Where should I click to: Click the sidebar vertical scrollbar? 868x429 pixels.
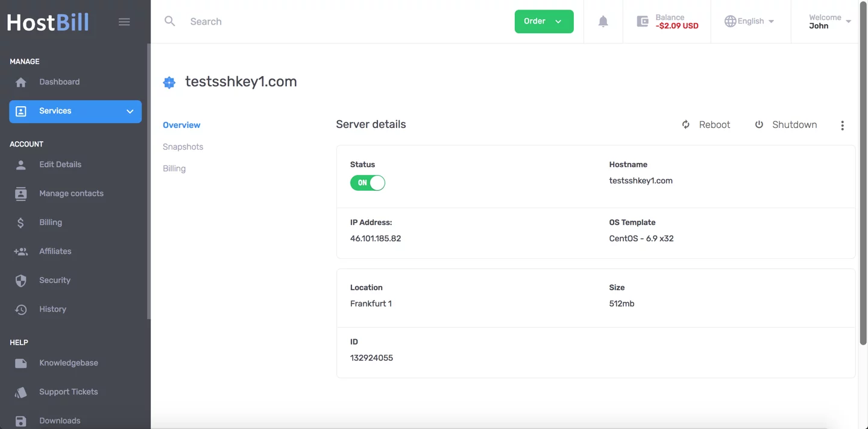148,181
